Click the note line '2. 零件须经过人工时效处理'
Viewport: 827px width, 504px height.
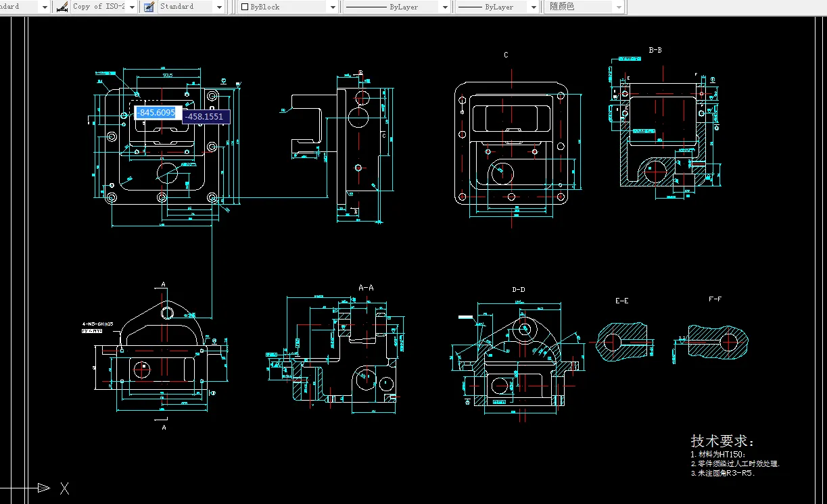[x=736, y=463]
